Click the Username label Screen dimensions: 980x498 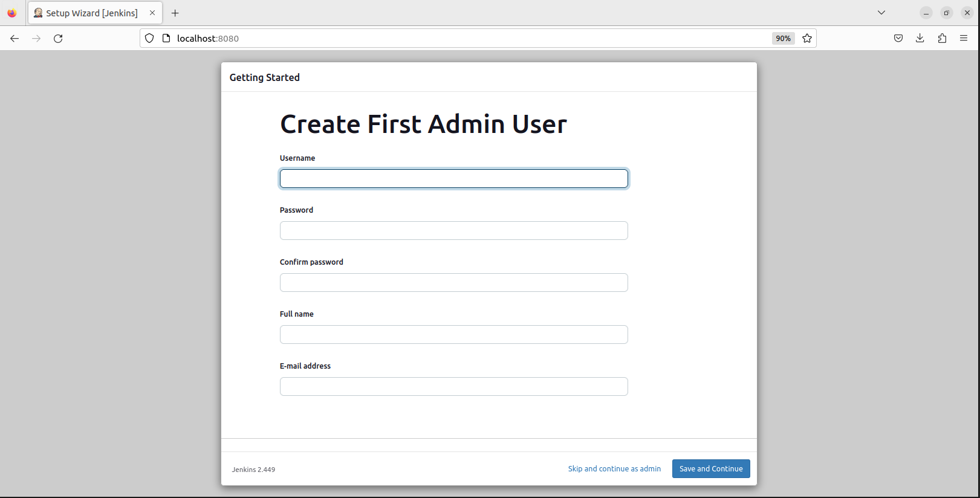tap(297, 158)
